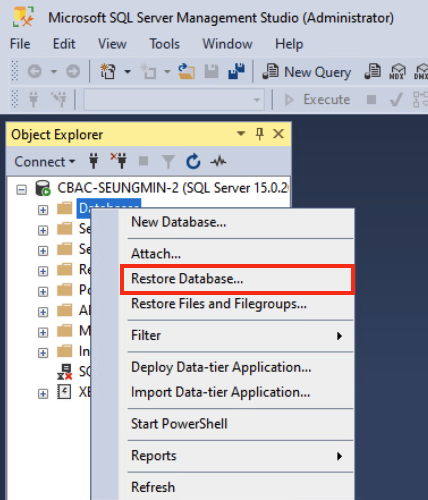
Task: Pin the Object Explorer panel
Action: tap(259, 134)
